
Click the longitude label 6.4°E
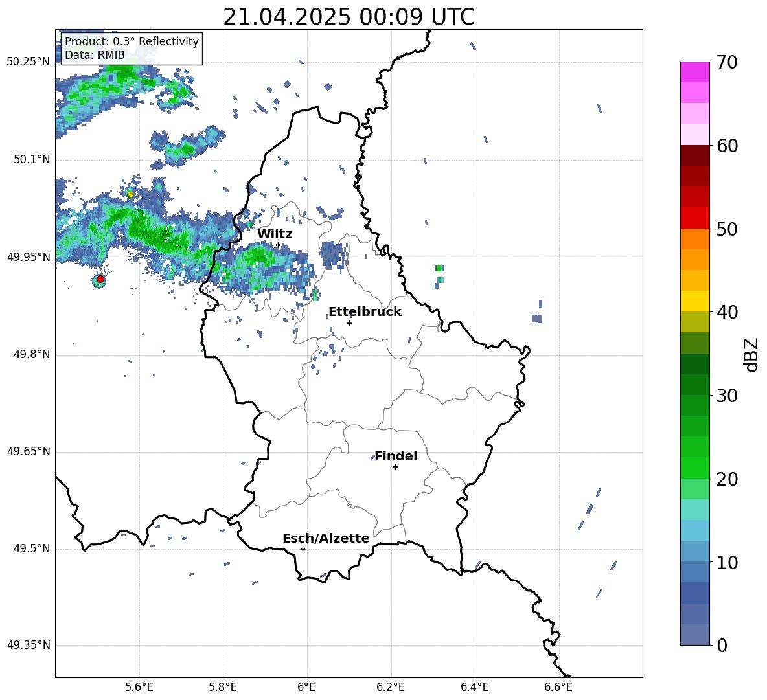tap(474, 687)
